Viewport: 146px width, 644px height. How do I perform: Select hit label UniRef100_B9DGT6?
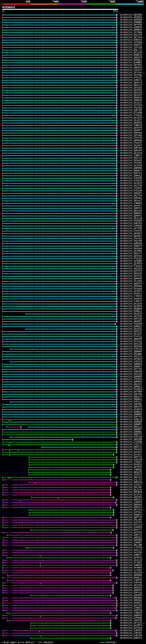click(x=131, y=40)
